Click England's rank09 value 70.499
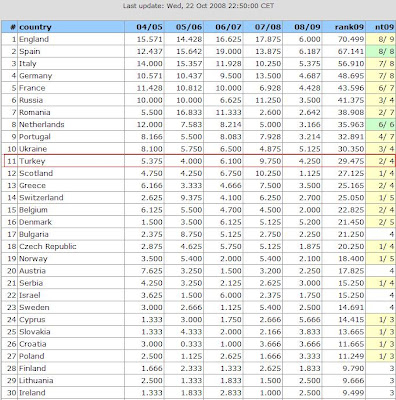 [351, 39]
